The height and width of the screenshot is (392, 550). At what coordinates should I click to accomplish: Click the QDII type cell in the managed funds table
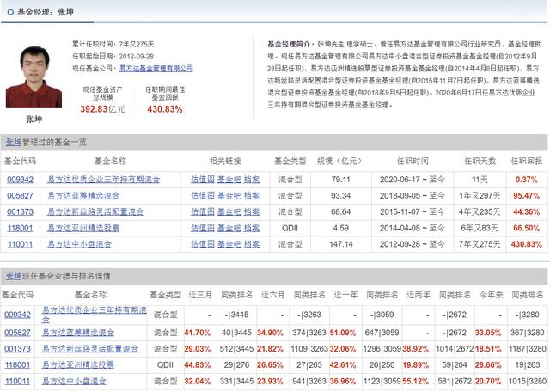click(x=290, y=228)
